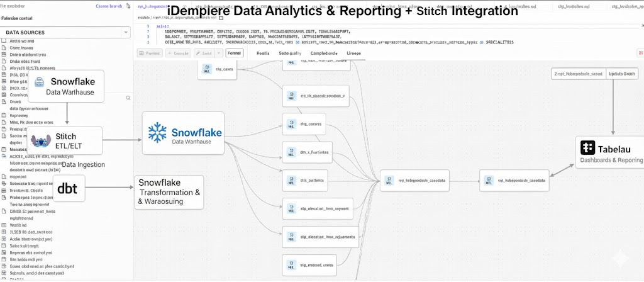Select the first purple file tab above the editor

pos(152,6)
